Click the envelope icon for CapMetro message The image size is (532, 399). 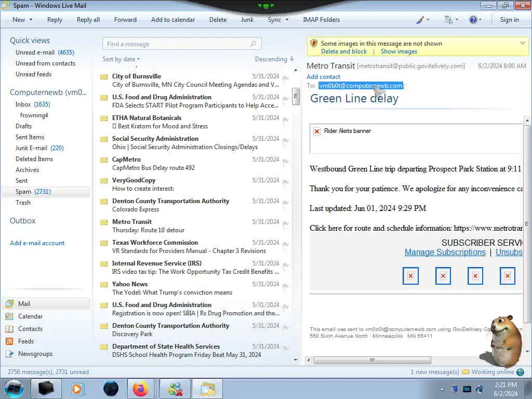click(x=104, y=160)
